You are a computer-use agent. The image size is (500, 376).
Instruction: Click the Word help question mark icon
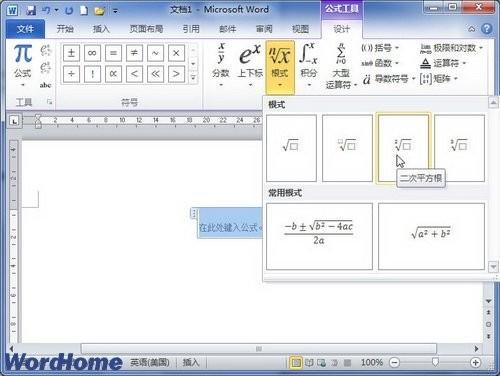click(487, 29)
